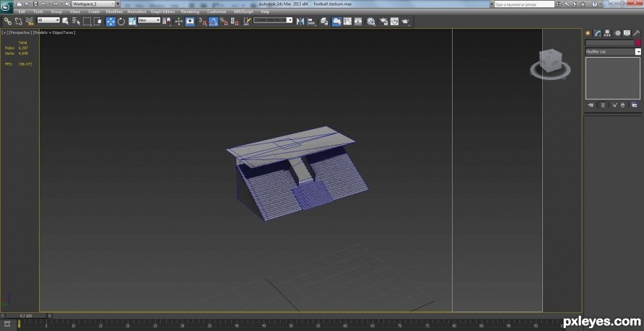Toggle the 3D Snaps button
The height and width of the screenshot is (331, 644).
coord(202,22)
